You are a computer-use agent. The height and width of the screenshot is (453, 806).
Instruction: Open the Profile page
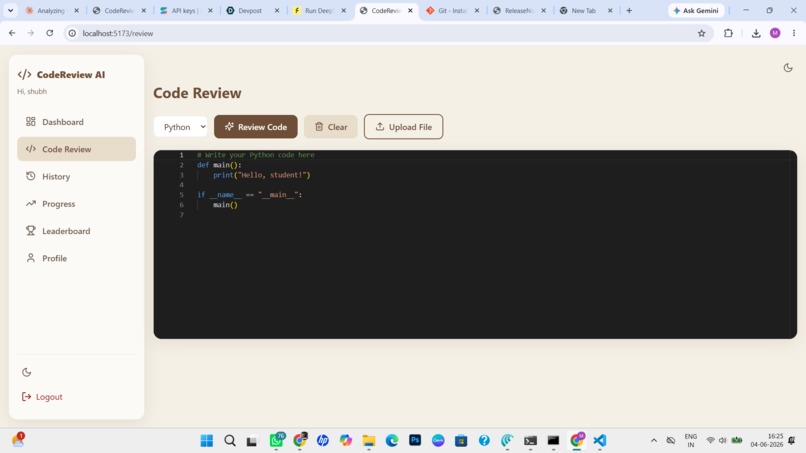tap(76, 258)
